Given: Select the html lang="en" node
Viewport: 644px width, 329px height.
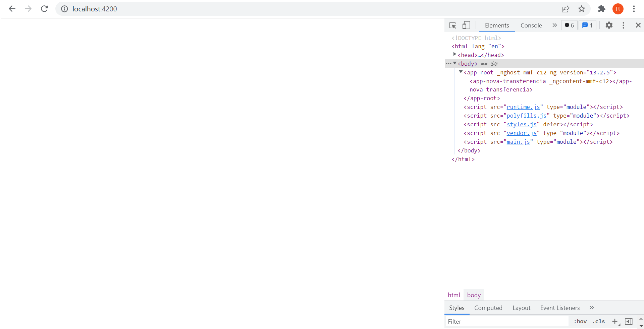Looking at the screenshot, I should tap(478, 46).
